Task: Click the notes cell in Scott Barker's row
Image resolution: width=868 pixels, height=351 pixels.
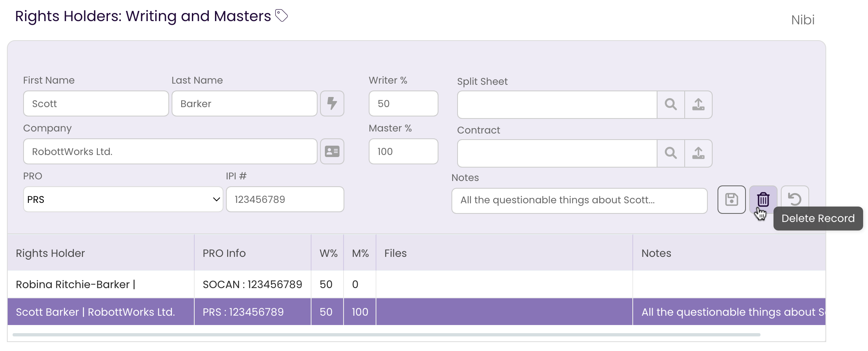Action: pyautogui.click(x=729, y=312)
